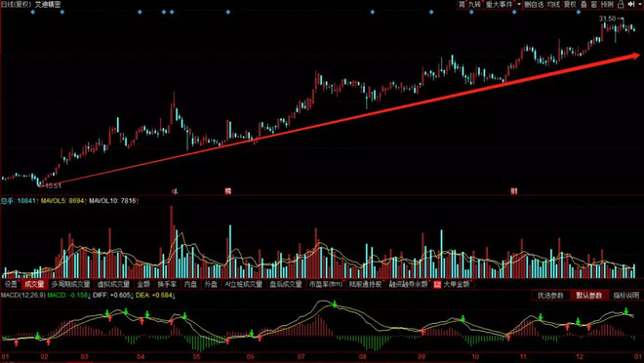Click the 艾迪精密 stock name
This screenshot has width=644, height=363.
click(48, 5)
